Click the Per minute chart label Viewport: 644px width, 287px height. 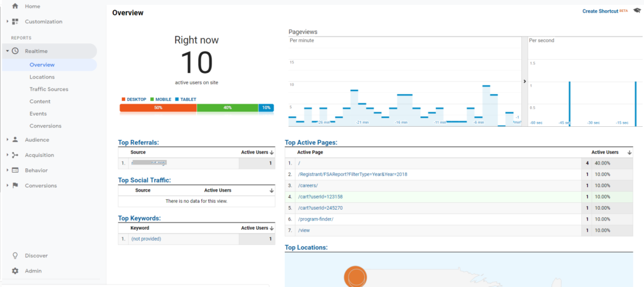302,41
